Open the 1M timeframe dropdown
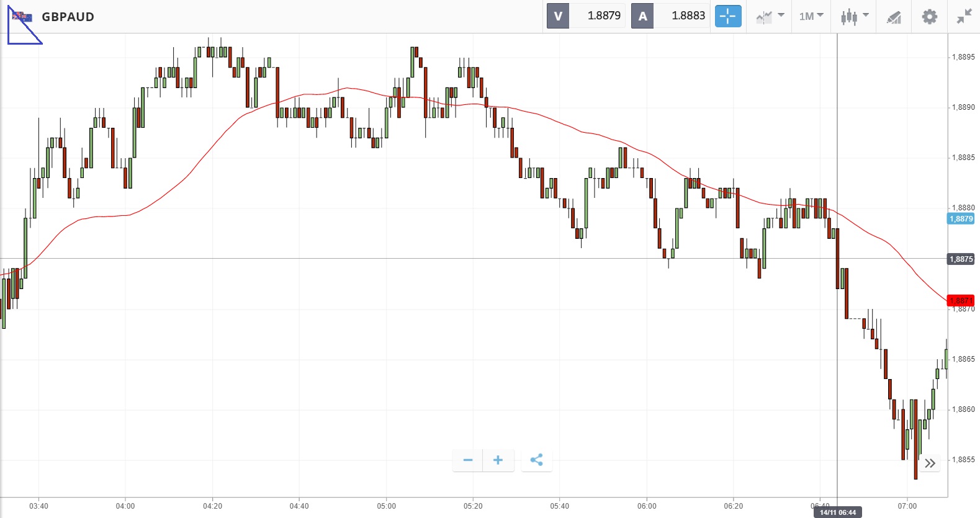 (x=811, y=16)
